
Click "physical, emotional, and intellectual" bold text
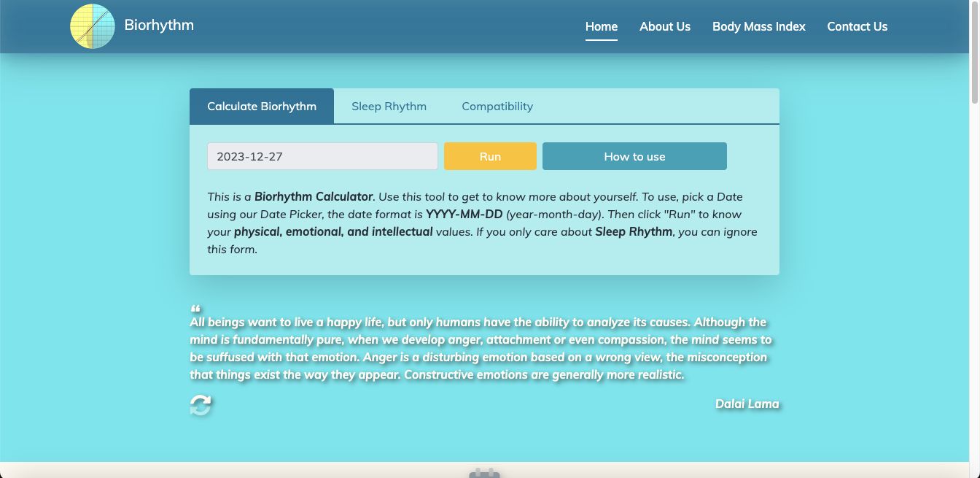(333, 231)
